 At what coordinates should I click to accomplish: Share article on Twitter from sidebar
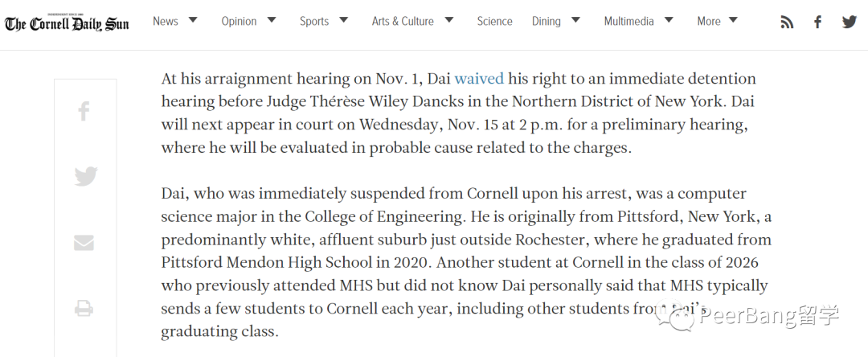86,177
